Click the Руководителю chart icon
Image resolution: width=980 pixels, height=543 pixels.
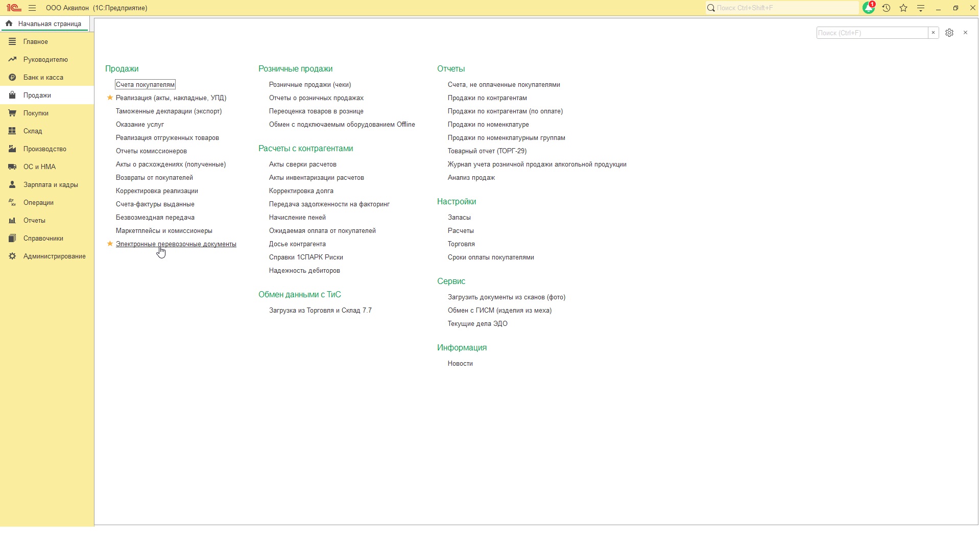pyautogui.click(x=12, y=59)
